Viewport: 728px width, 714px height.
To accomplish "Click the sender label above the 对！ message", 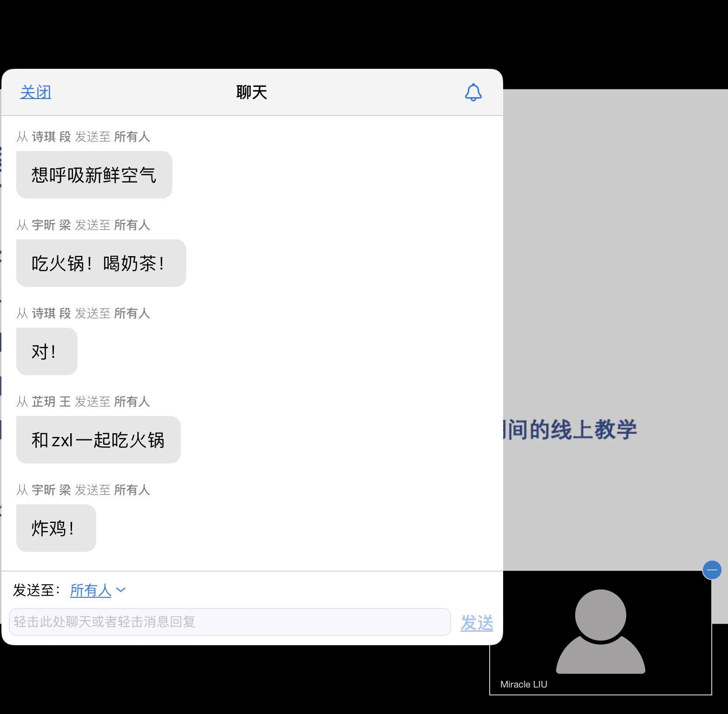I will coord(83,313).
